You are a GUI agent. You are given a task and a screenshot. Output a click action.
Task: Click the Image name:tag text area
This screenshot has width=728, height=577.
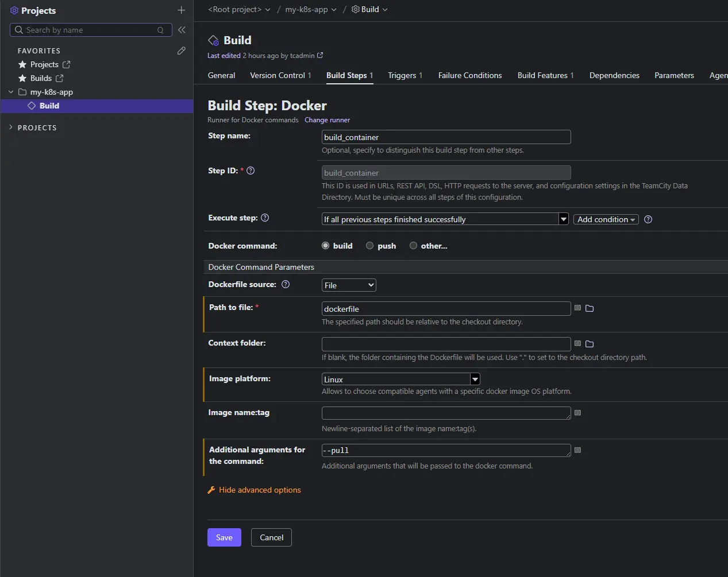pyautogui.click(x=446, y=413)
